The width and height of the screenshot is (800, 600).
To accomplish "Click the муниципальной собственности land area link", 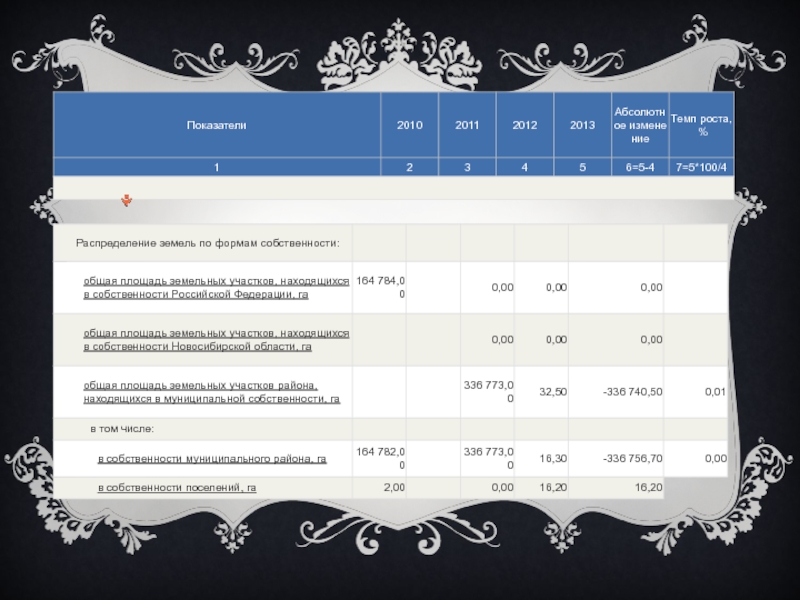I will pos(211,392).
